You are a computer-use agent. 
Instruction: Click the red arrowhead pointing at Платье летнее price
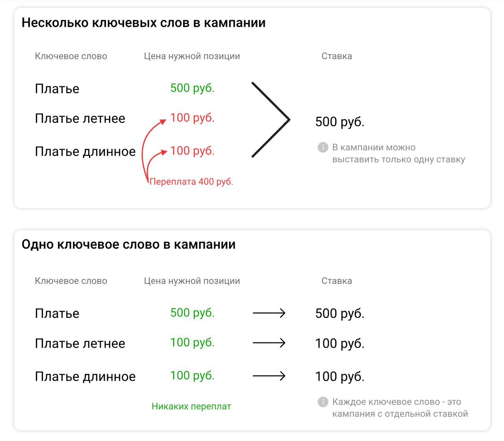pos(162,122)
